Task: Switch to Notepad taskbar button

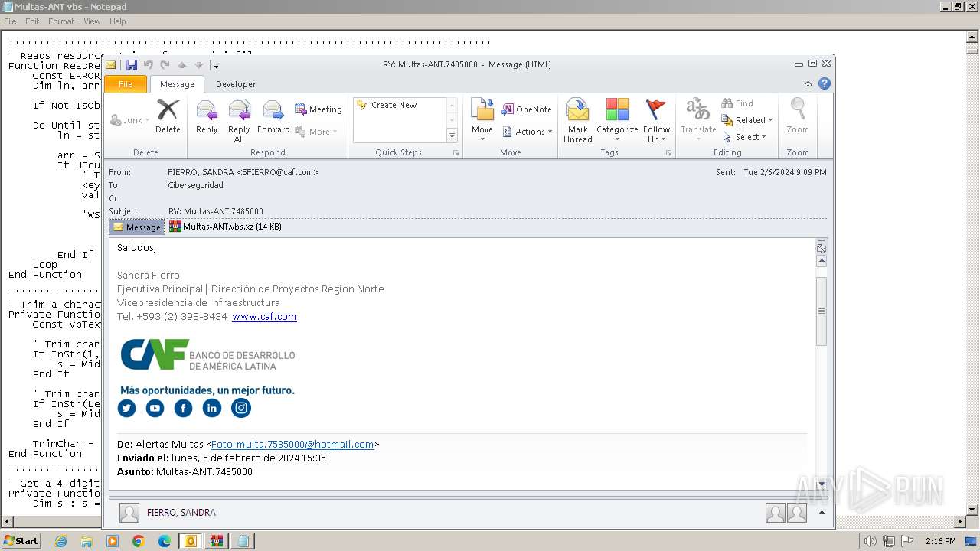Action: coord(243,541)
